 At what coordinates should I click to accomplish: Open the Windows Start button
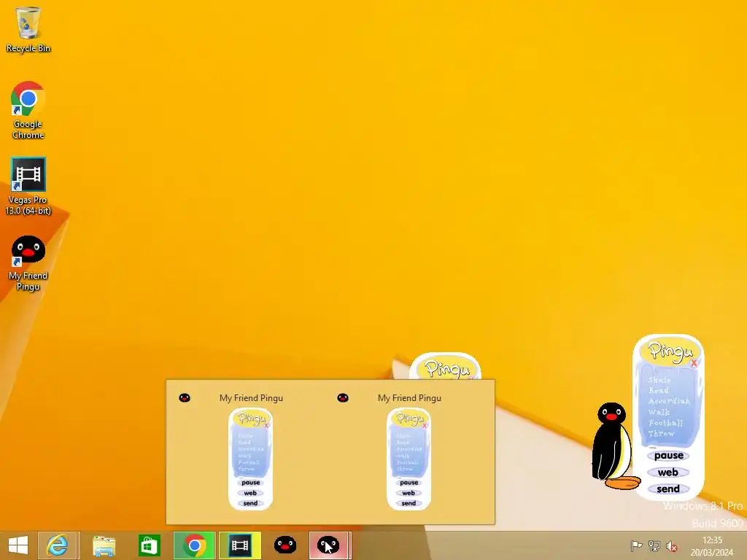click(x=18, y=545)
